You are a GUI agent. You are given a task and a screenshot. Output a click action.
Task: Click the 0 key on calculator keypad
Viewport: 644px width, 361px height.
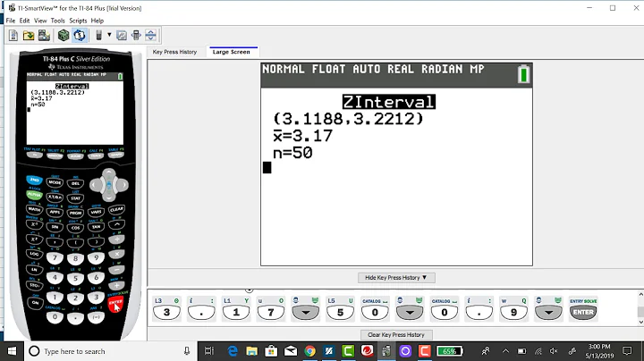[x=55, y=316]
